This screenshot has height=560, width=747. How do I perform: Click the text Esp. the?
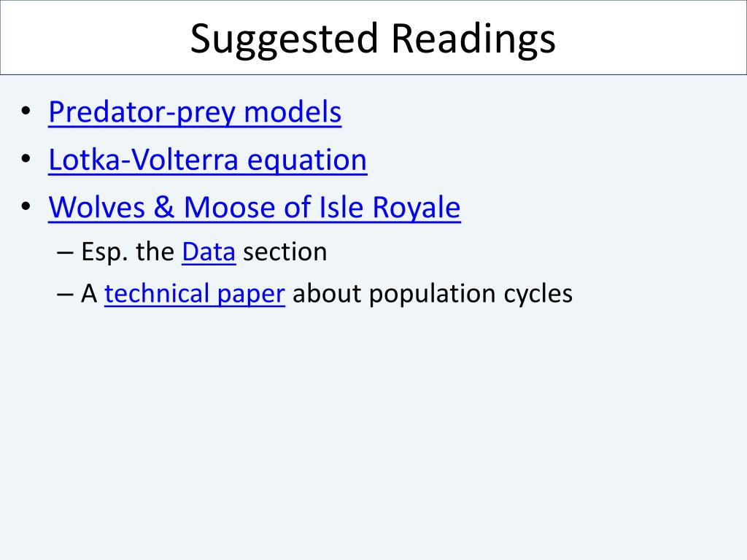click(128, 252)
